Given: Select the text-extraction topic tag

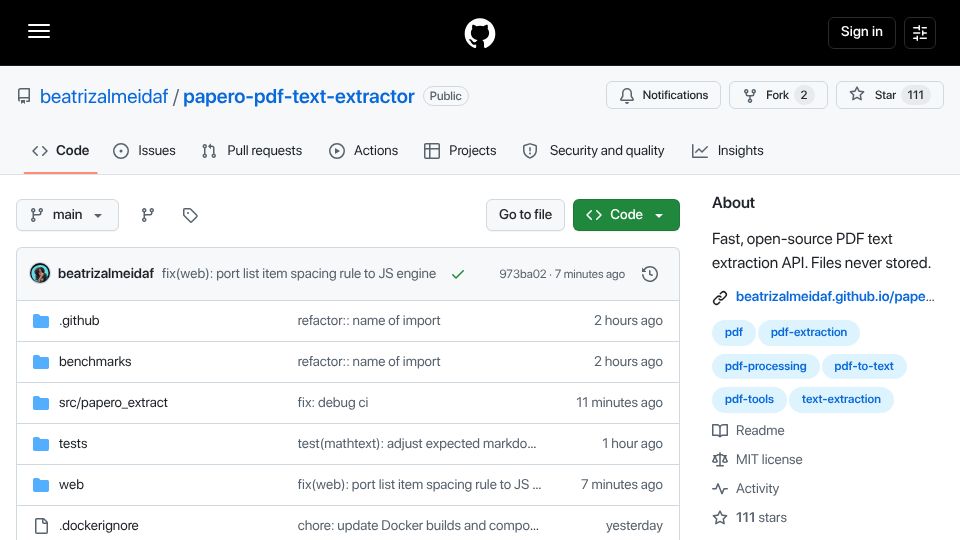Looking at the screenshot, I should tap(841, 399).
